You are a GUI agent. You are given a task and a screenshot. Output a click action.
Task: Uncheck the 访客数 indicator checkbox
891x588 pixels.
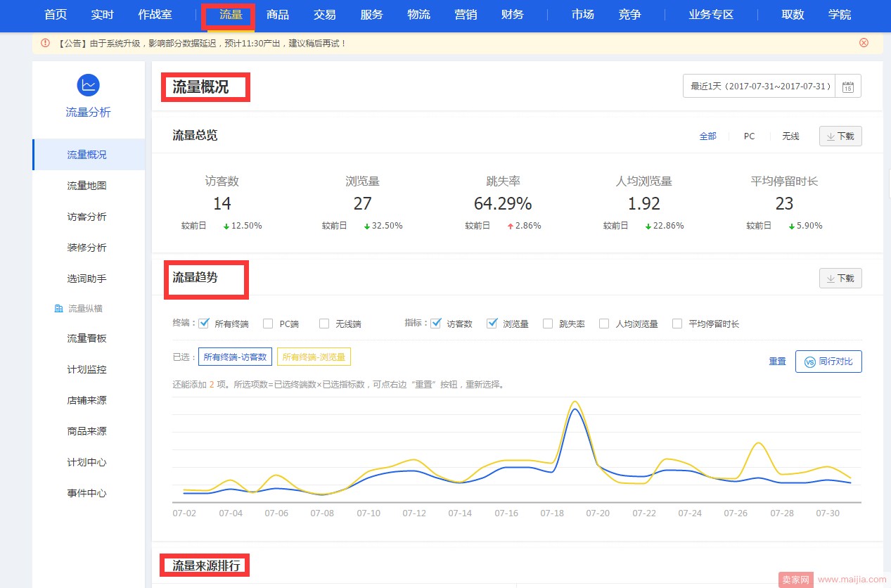pyautogui.click(x=436, y=324)
